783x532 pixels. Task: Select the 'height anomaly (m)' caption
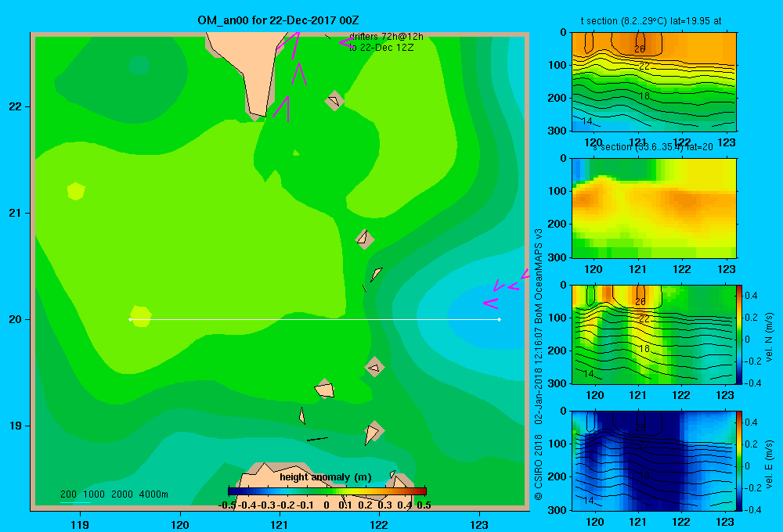326,477
